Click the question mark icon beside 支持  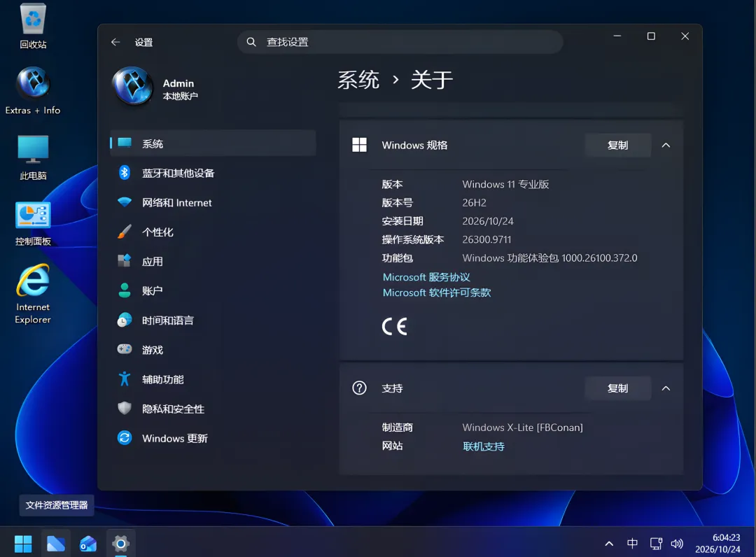(359, 388)
